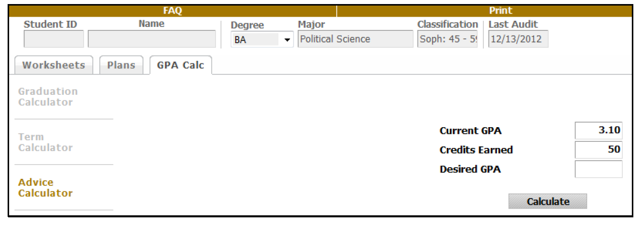Open the Graduation Calculator
Viewport: 644px width, 229px height.
(x=48, y=97)
